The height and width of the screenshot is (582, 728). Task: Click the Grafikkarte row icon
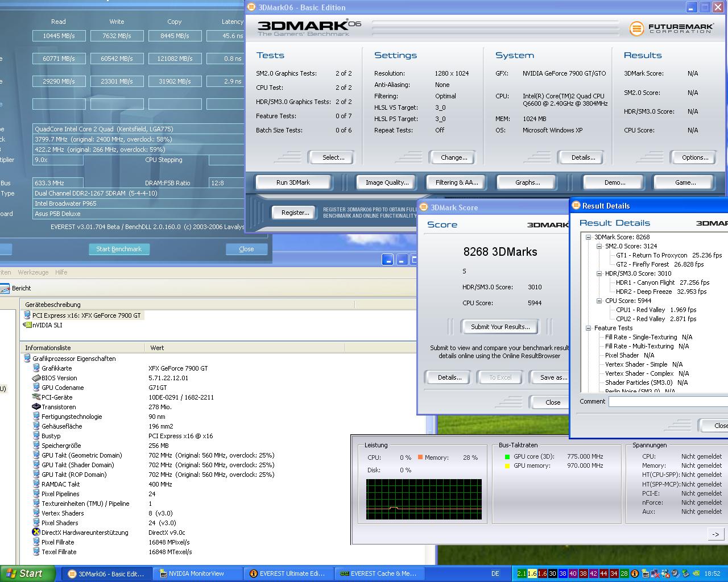click(36, 368)
